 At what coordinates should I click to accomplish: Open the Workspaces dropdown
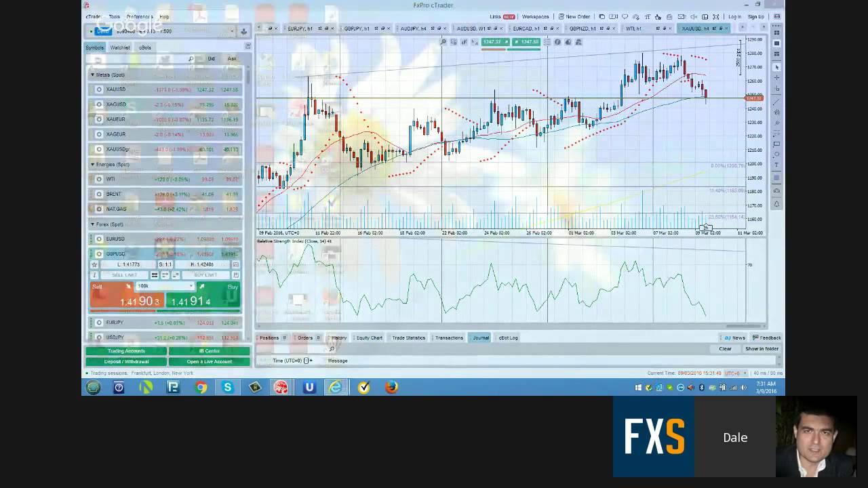(536, 17)
